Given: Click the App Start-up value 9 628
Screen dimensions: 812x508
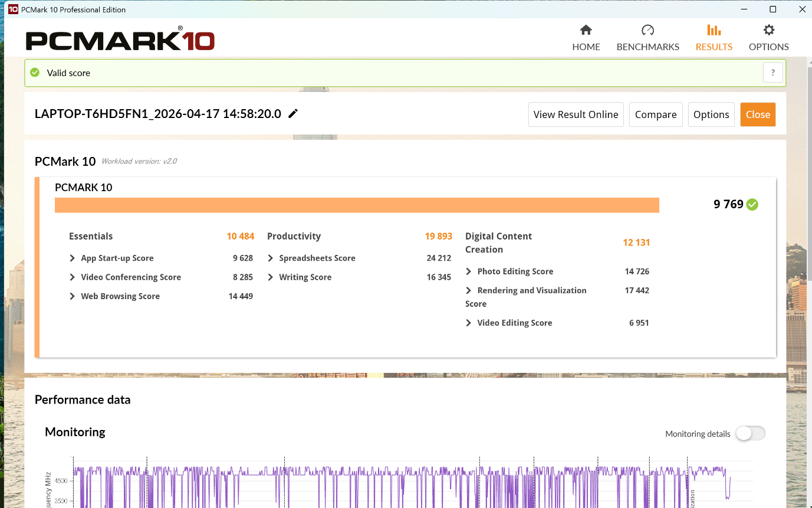Looking at the screenshot, I should [243, 258].
